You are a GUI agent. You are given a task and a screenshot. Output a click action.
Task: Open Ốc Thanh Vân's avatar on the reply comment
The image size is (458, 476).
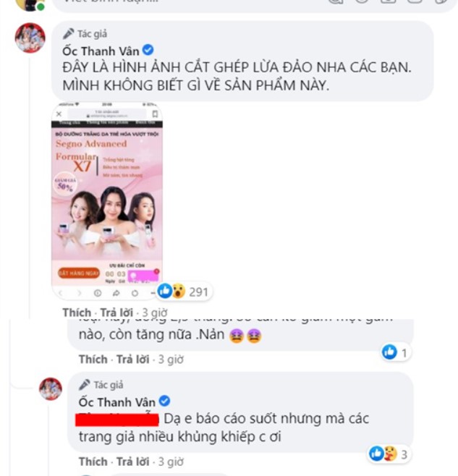click(x=51, y=389)
